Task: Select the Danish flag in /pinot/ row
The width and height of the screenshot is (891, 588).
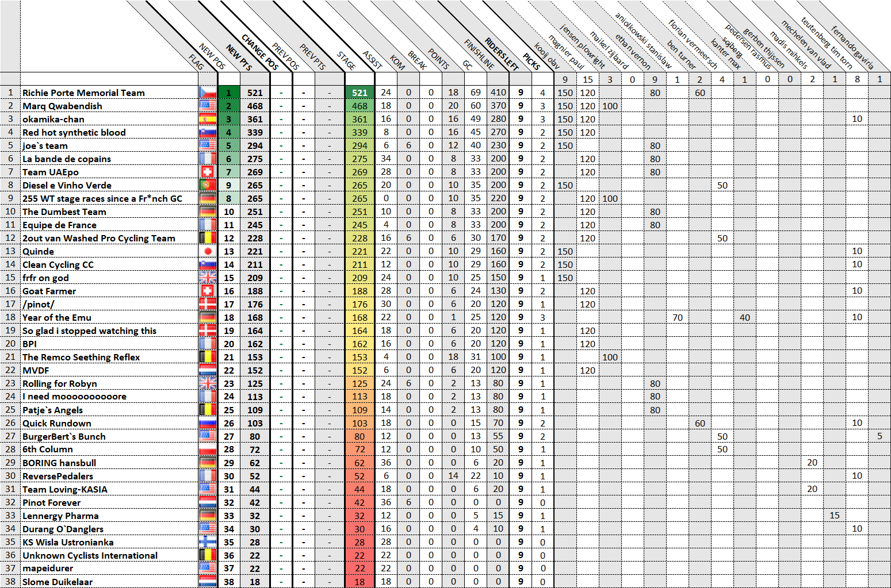Action: point(208,304)
